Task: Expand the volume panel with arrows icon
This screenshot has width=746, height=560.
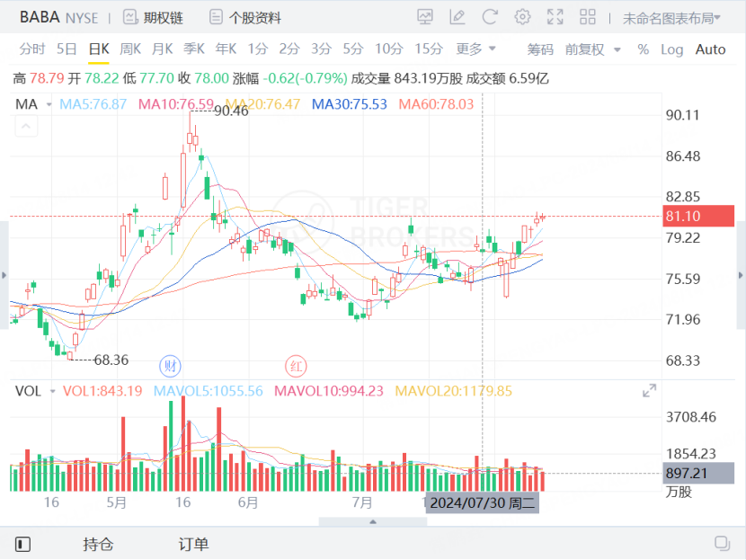Action: tap(649, 391)
